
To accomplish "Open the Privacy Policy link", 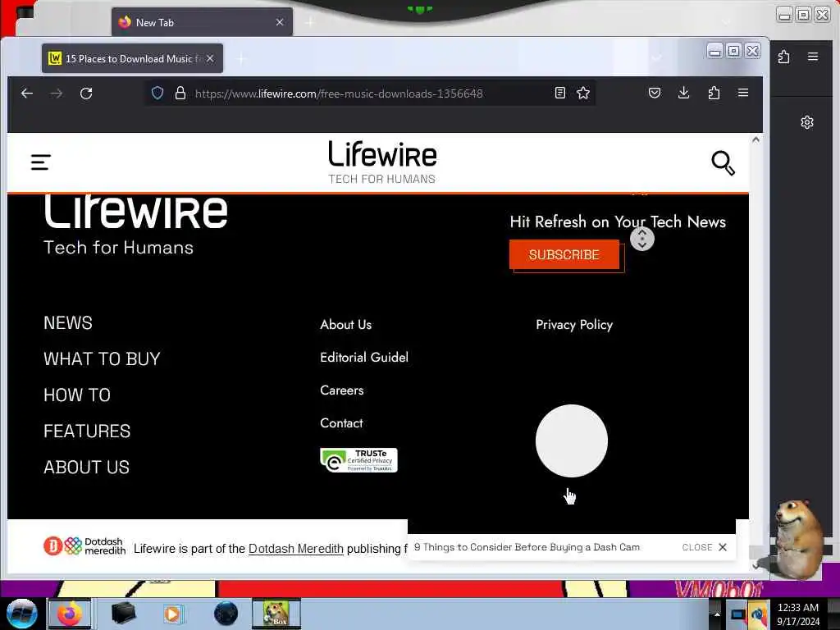I will click(574, 325).
